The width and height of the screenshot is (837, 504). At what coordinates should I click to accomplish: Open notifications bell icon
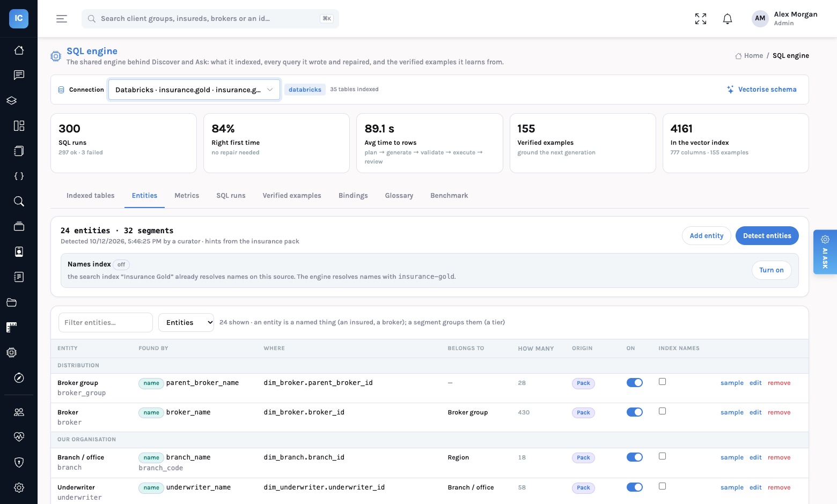pos(728,19)
